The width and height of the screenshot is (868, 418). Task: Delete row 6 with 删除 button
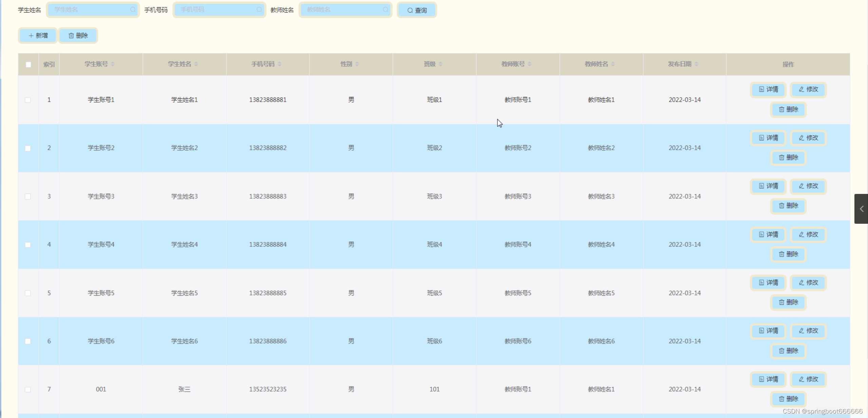coord(788,351)
